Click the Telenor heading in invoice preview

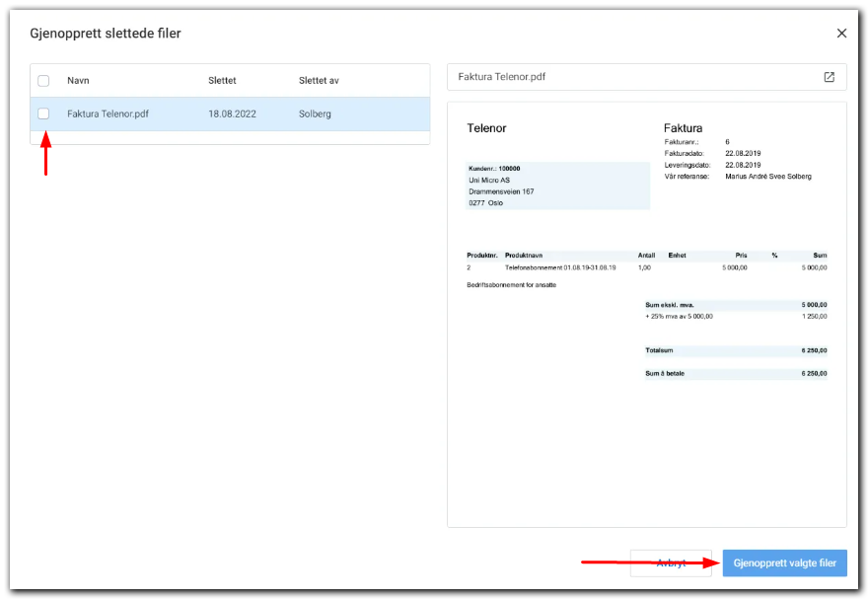486,128
